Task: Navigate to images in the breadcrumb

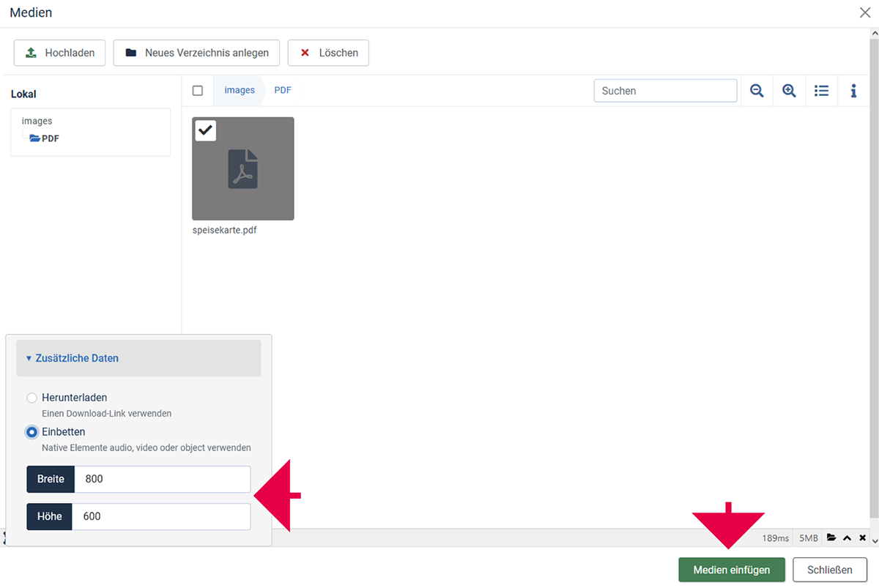Action: pyautogui.click(x=240, y=90)
